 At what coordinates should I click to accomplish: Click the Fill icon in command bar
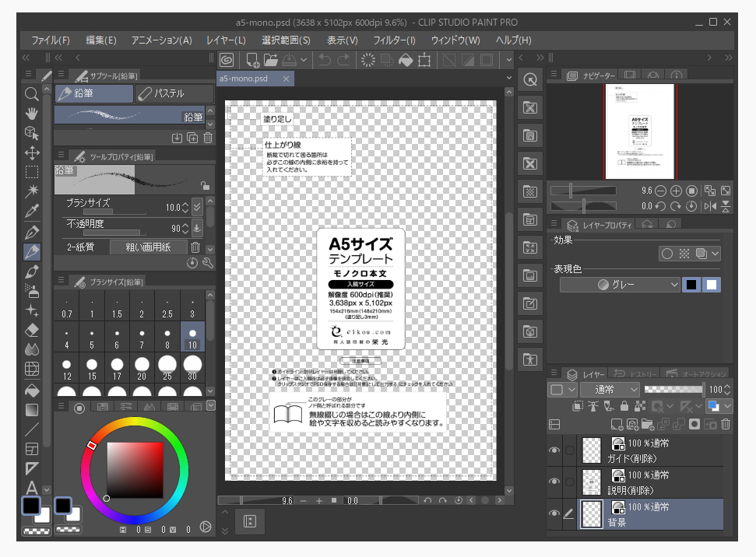click(x=406, y=60)
